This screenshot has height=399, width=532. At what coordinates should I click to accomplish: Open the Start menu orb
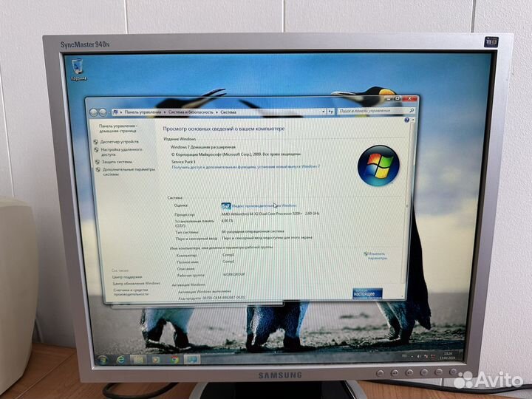click(x=103, y=360)
